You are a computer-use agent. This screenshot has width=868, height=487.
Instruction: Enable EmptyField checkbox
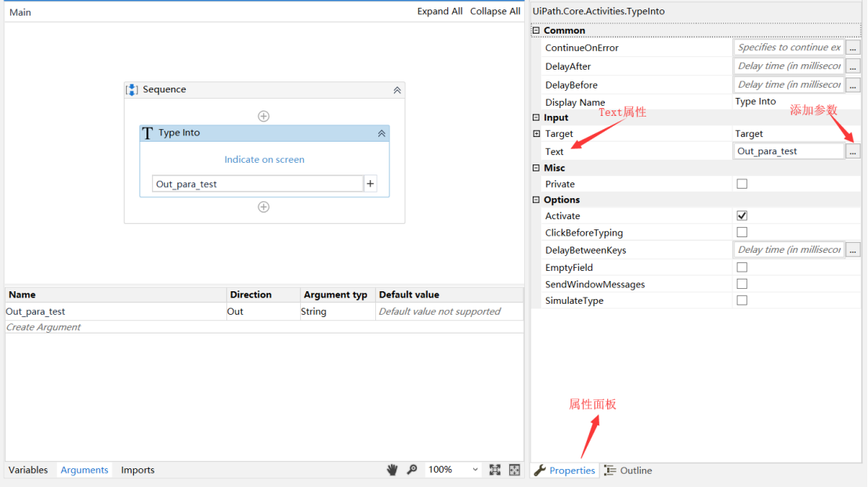pyautogui.click(x=742, y=267)
